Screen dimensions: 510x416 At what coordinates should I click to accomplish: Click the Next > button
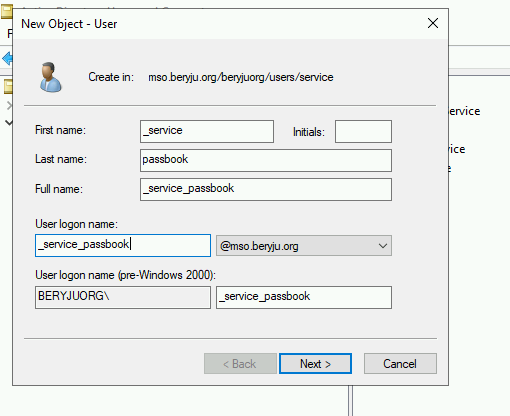tap(315, 364)
